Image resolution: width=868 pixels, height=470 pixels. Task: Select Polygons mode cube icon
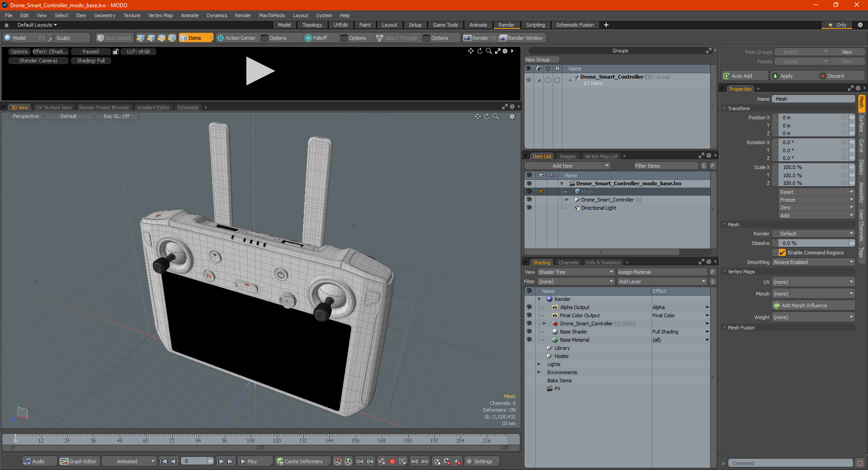(x=161, y=38)
